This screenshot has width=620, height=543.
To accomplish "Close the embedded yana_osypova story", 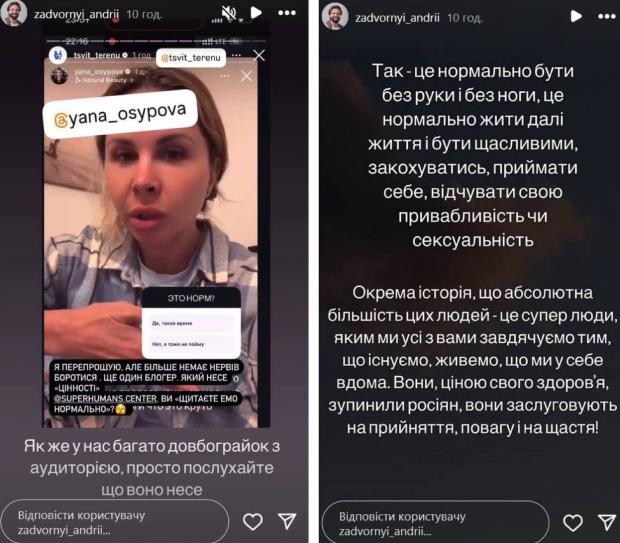I will [x=246, y=76].
